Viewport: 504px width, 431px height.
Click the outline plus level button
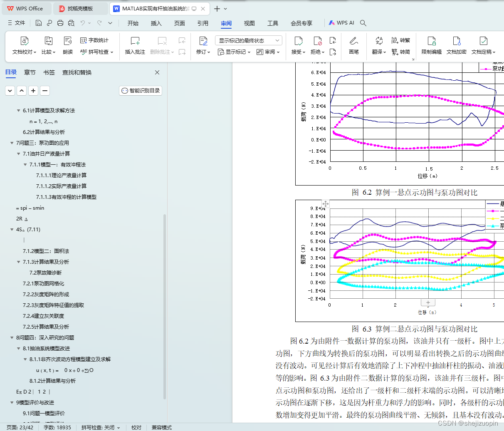[34, 91]
